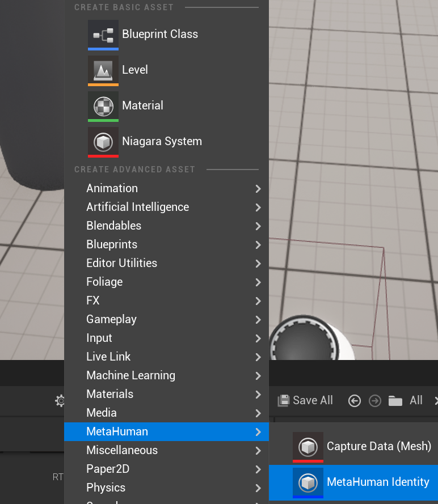Create a Niagara System asset

pos(167,142)
